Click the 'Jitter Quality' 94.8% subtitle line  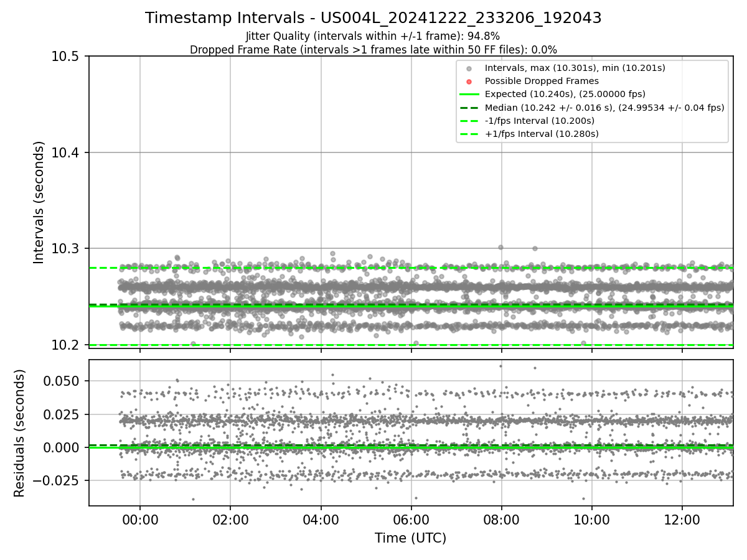373,36
